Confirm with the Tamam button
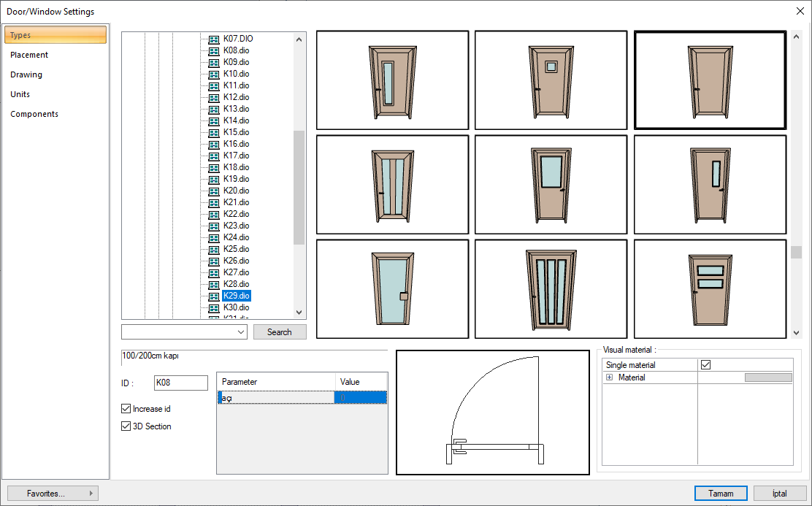The height and width of the screenshot is (506, 812). [721, 494]
